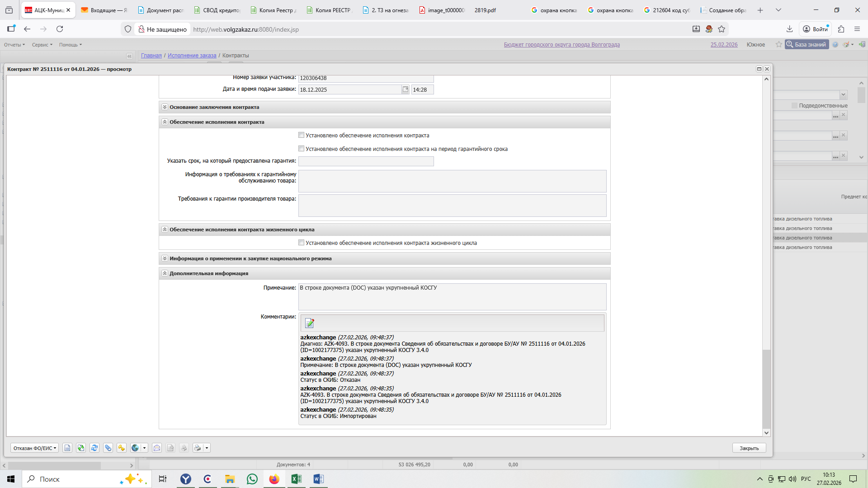
Task: Follow 'Исполнение заказа' breadcrumb link
Action: pyautogui.click(x=192, y=56)
